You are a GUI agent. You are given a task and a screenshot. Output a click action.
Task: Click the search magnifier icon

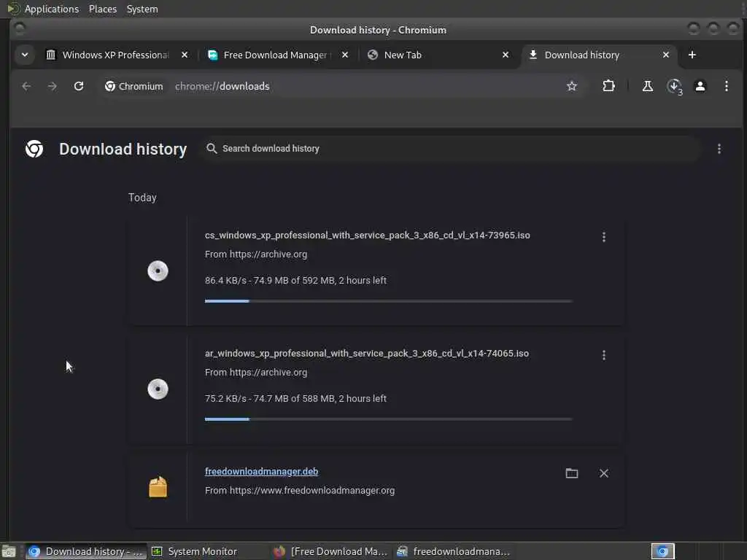tap(212, 149)
